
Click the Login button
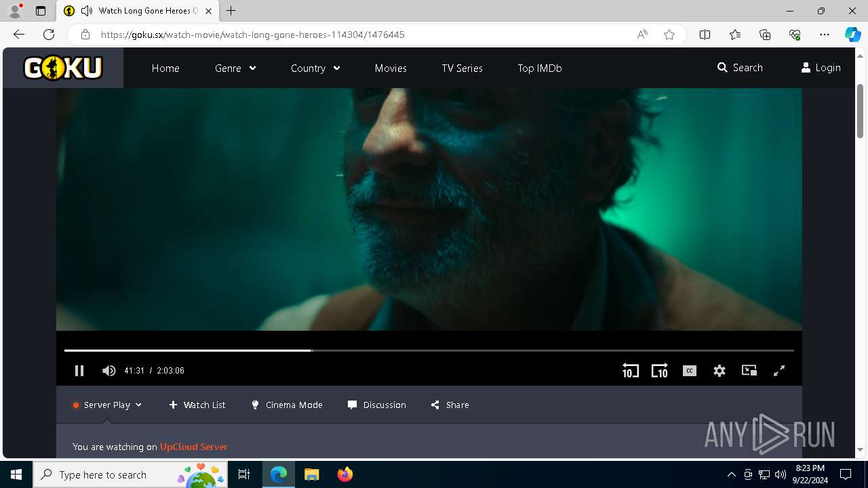click(x=821, y=68)
